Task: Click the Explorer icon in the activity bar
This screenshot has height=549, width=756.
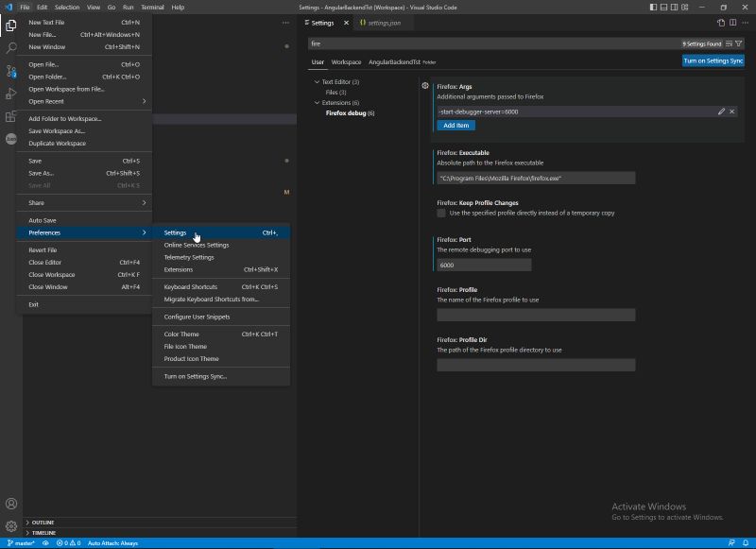Action: pyautogui.click(x=9, y=26)
